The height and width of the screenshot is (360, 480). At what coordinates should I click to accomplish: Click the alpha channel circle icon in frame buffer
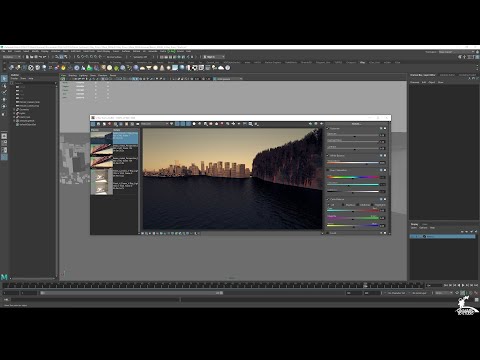[x=194, y=124]
